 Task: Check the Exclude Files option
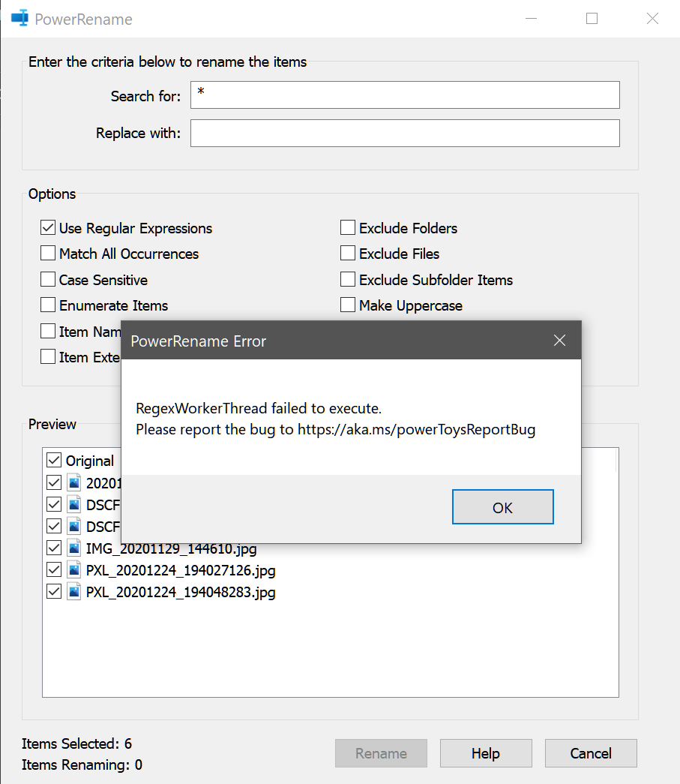(x=348, y=254)
